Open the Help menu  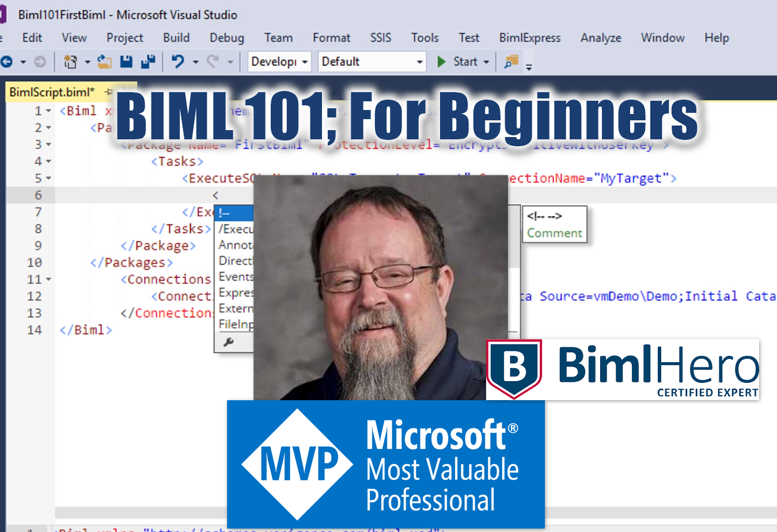coord(717,38)
